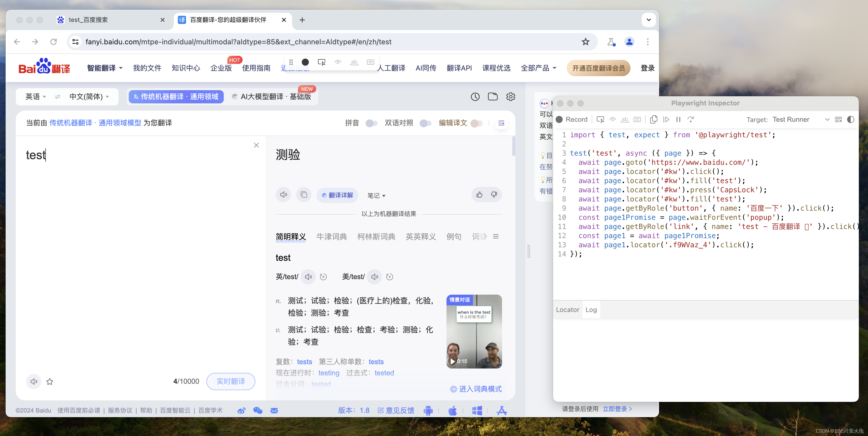The width and height of the screenshot is (868, 436).
Task: Click the Pause icon in Playwright Inspector
Action: pyautogui.click(x=678, y=119)
